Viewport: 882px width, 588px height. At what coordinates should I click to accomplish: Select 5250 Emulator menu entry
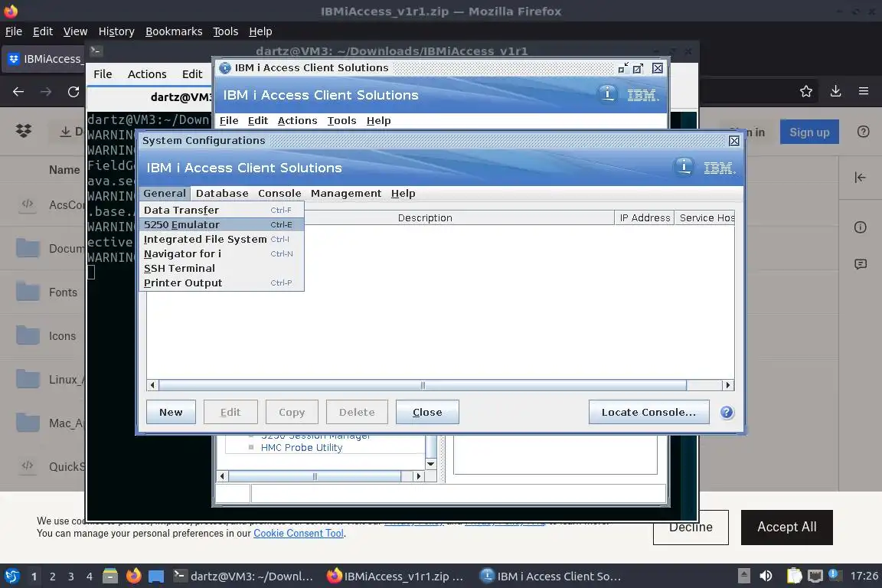(221, 224)
